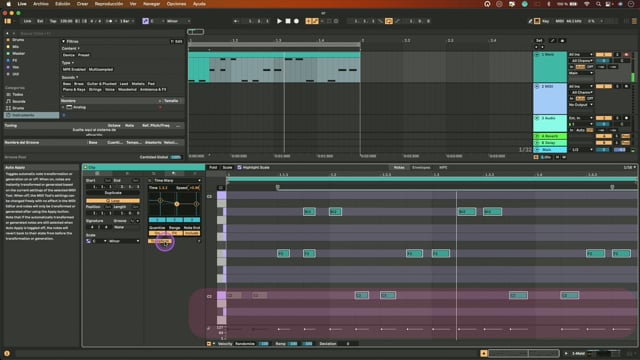Arm the Arrangement Record button
This screenshot has height=360, width=640.
[x=296, y=21]
